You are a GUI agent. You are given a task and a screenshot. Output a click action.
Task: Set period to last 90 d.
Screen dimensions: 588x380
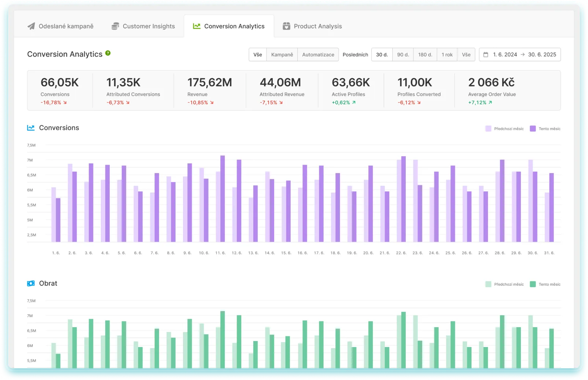pyautogui.click(x=403, y=55)
